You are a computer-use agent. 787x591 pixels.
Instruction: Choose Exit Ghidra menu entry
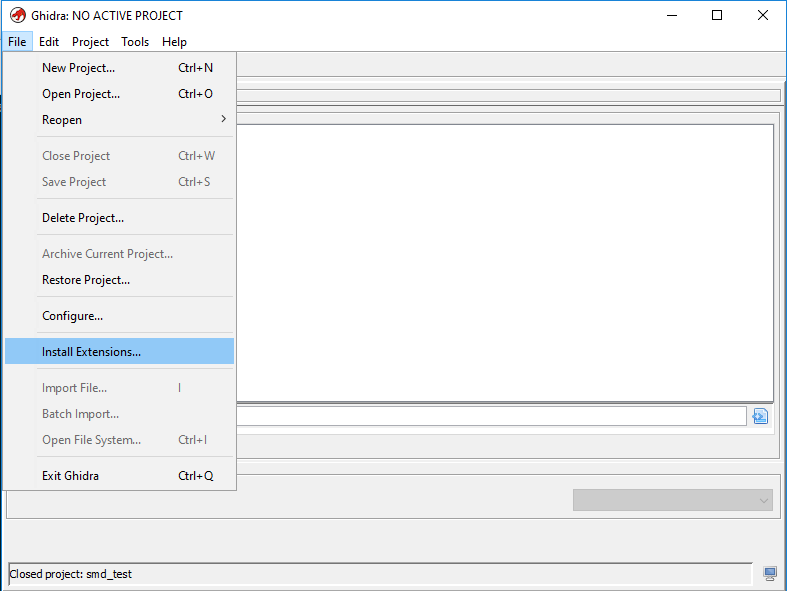pos(119,476)
